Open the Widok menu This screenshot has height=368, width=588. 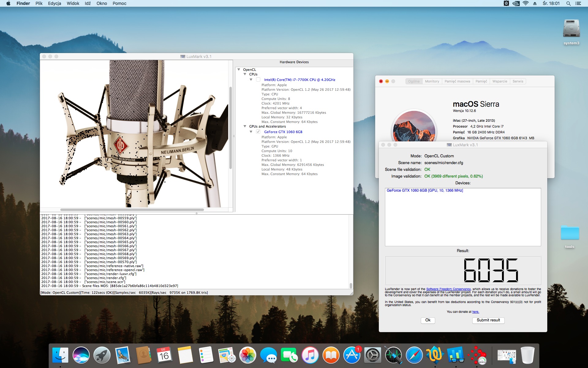(x=73, y=3)
